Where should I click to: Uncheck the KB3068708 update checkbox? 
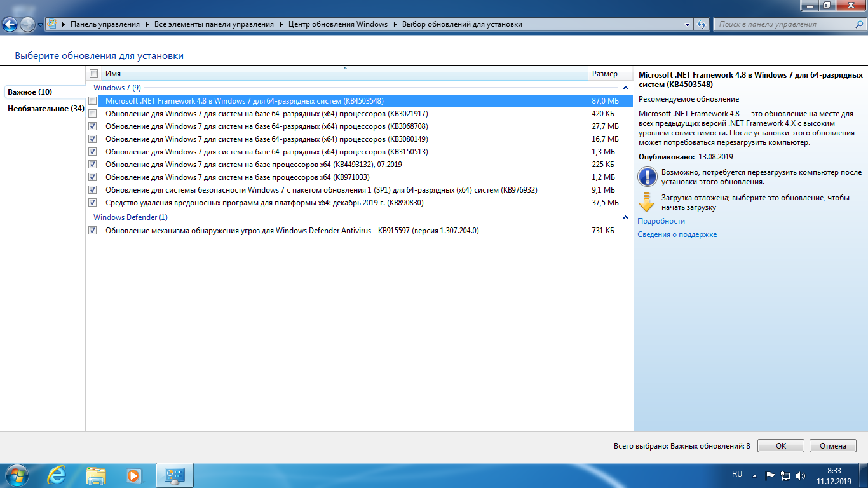[93, 126]
